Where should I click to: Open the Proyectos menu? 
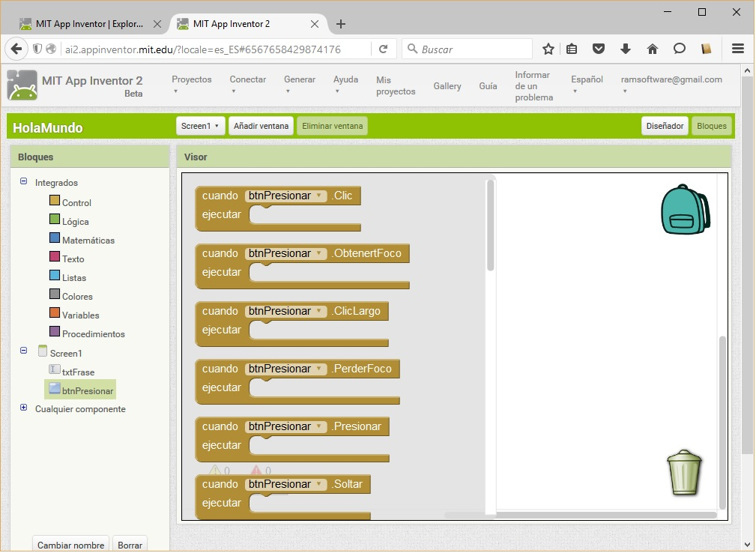click(192, 84)
